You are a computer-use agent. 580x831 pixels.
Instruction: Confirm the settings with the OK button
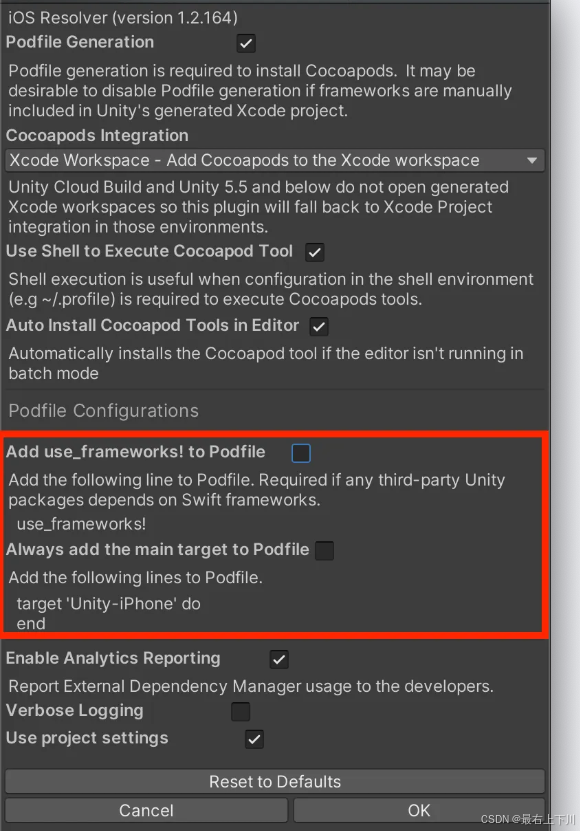[x=419, y=810]
